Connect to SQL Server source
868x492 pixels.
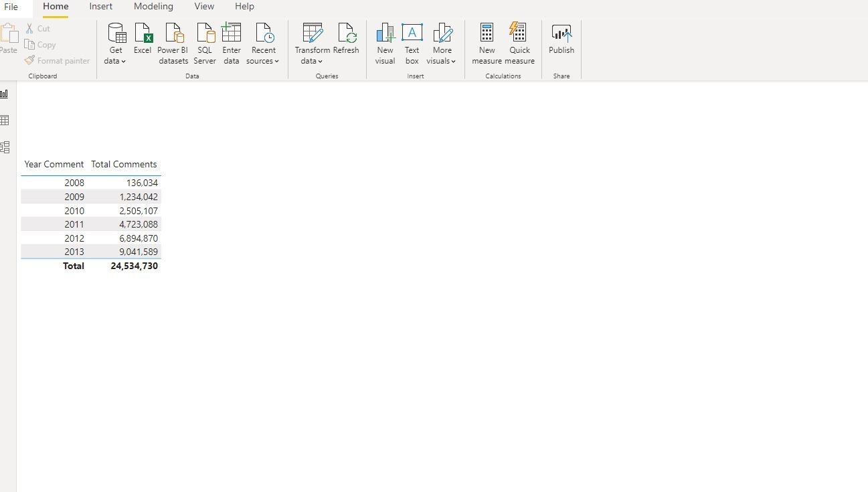tap(205, 44)
